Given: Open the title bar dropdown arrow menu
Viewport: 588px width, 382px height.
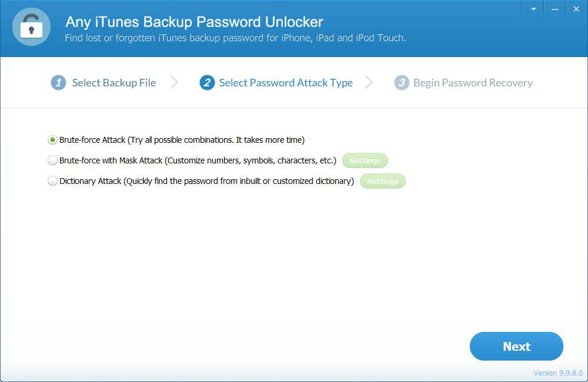Looking at the screenshot, I should pos(533,9).
